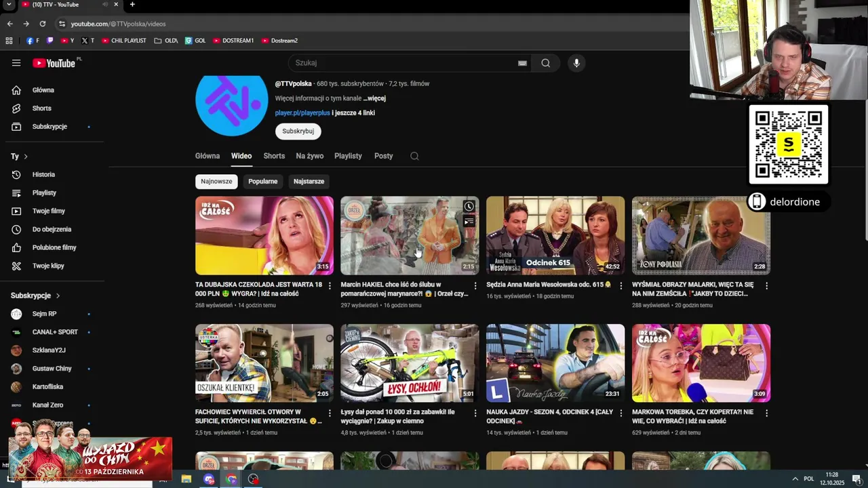Open the Gustaw Chiny subscription
The image size is (868, 488).
[x=52, y=369]
